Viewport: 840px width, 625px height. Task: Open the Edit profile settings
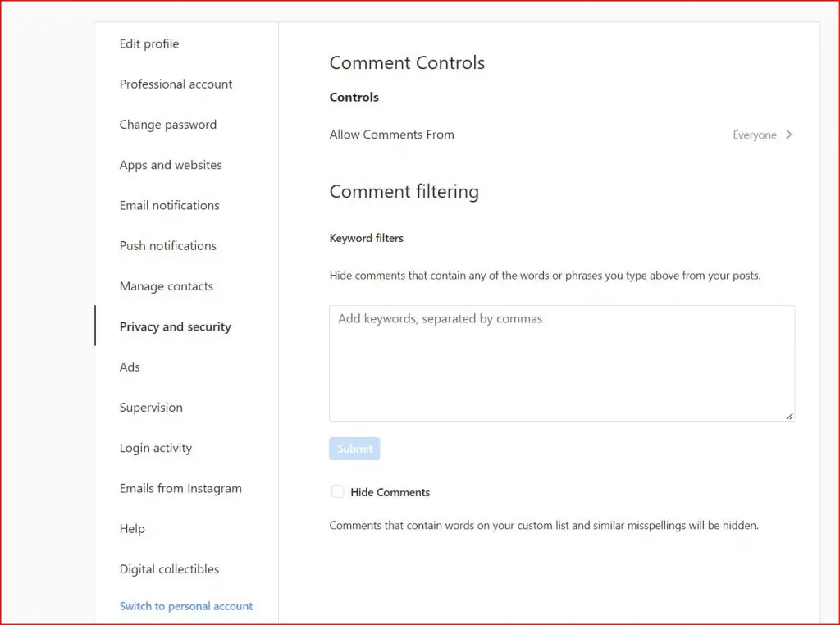coord(149,44)
